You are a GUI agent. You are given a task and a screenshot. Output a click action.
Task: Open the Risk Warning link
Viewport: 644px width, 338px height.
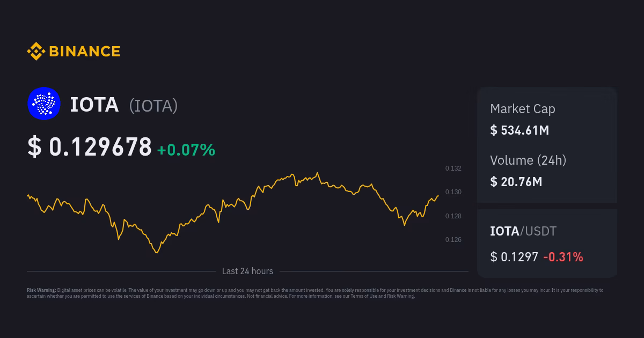pos(399,296)
